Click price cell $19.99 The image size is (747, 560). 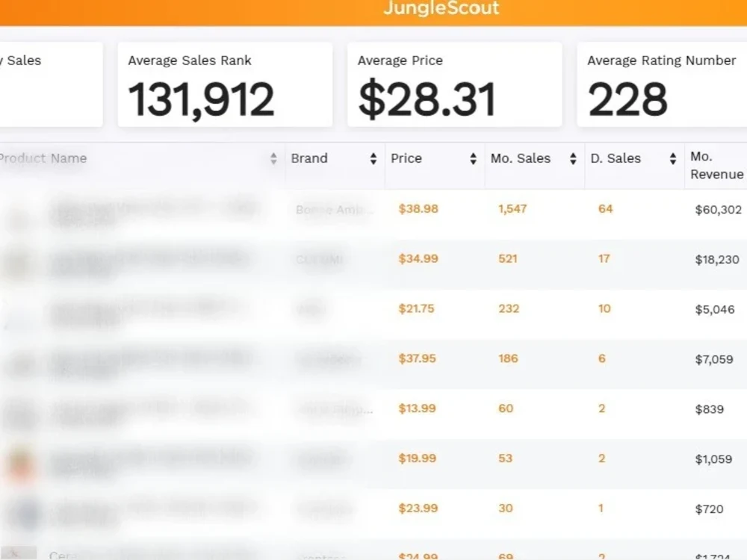[x=418, y=458]
